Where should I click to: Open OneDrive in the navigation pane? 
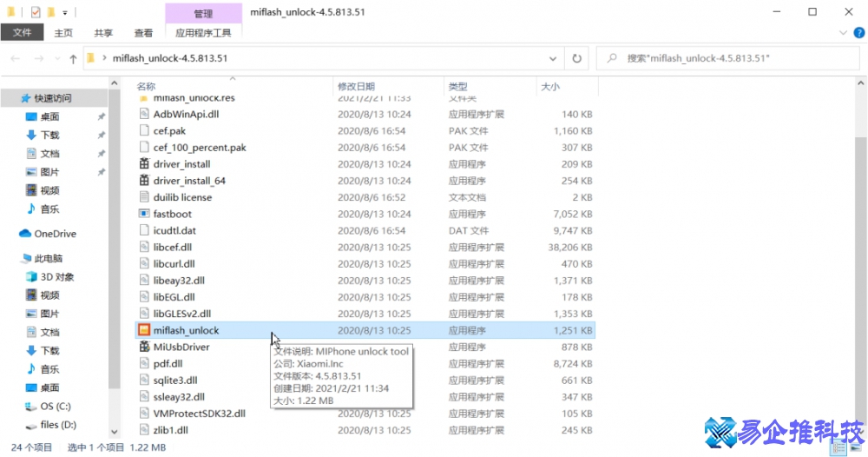point(48,234)
